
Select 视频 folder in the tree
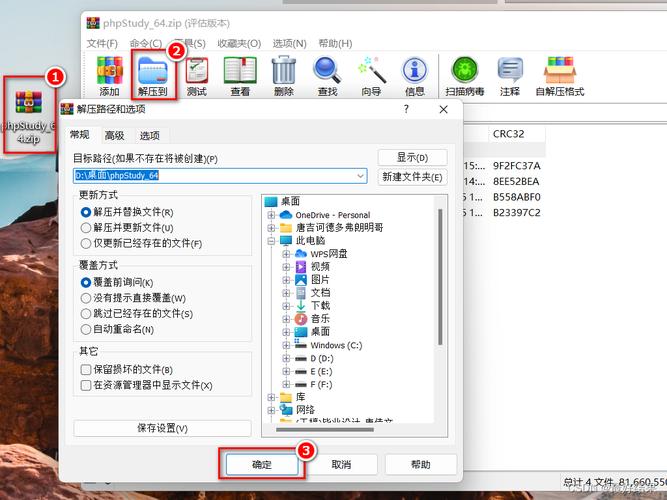320,267
